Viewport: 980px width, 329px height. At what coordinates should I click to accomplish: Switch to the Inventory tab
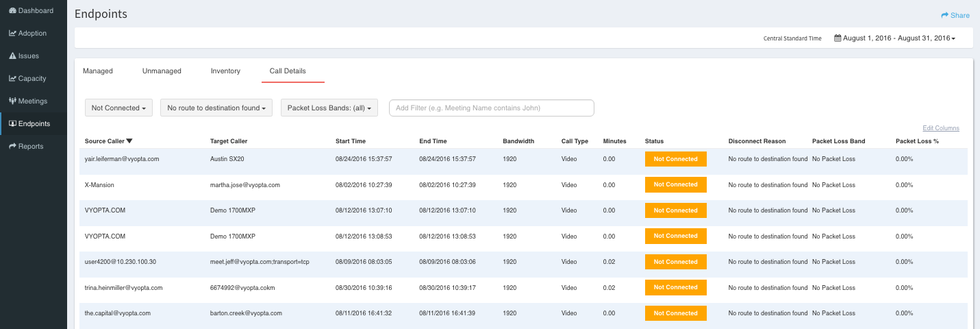click(x=225, y=71)
